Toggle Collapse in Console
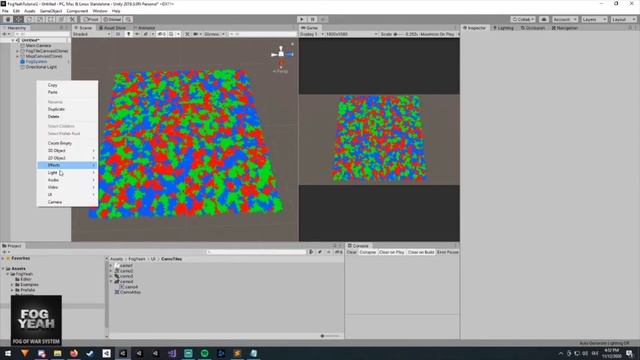The height and width of the screenshot is (360, 640). click(367, 252)
